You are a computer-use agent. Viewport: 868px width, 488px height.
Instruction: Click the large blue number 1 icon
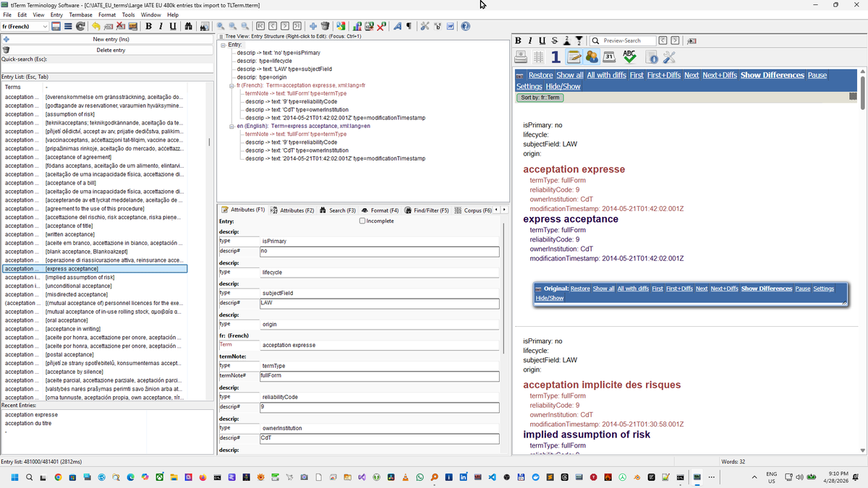556,56
